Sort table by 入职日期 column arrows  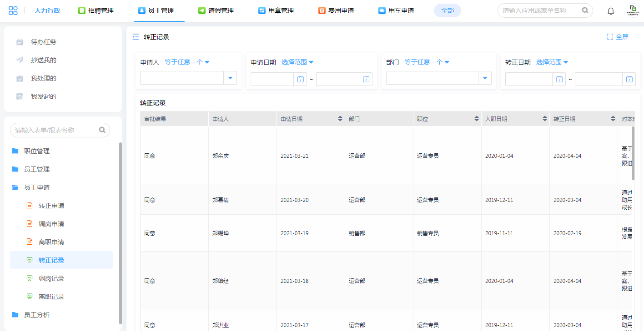[x=544, y=119]
